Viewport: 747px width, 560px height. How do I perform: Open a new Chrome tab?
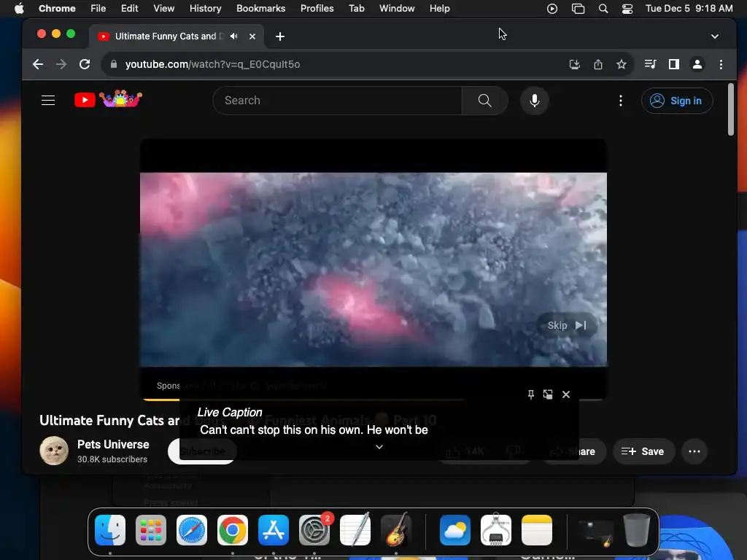click(x=280, y=36)
